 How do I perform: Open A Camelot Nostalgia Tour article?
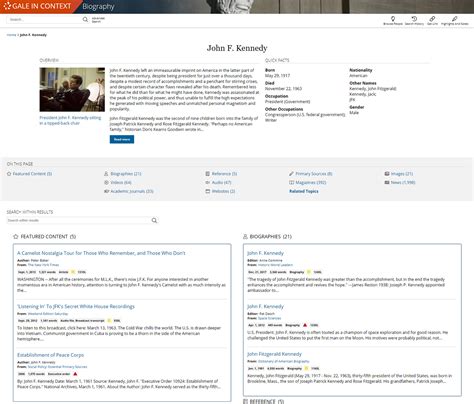pyautogui.click(x=101, y=253)
